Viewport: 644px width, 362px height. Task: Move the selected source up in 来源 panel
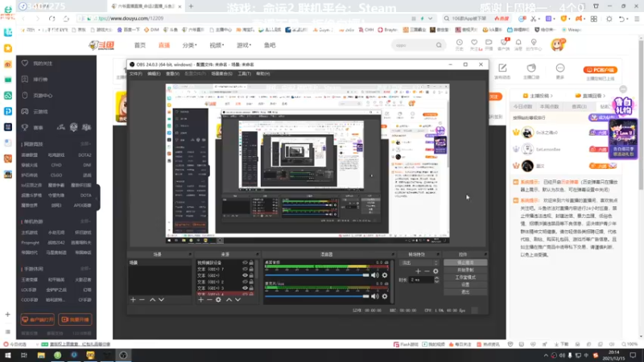click(x=229, y=300)
